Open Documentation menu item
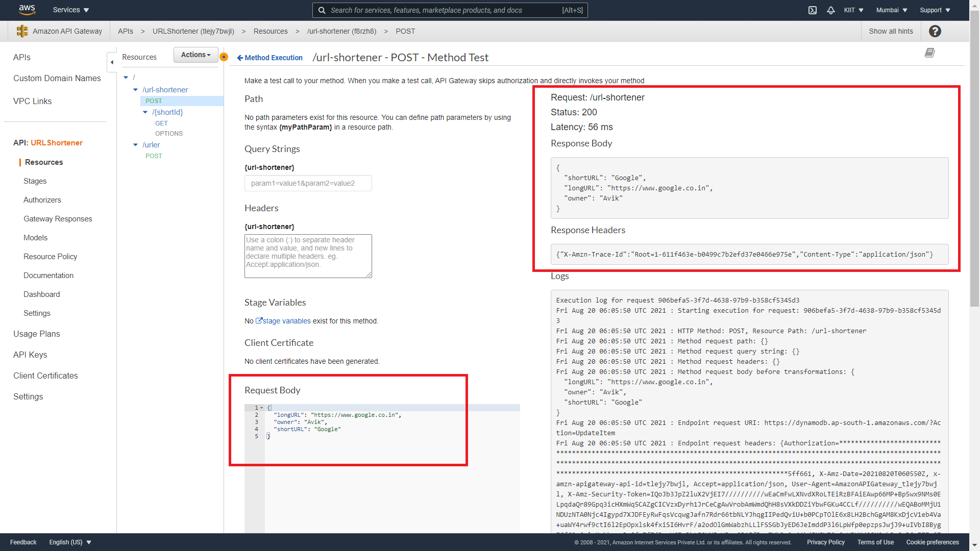Viewport: 980px width, 551px height. coord(48,275)
